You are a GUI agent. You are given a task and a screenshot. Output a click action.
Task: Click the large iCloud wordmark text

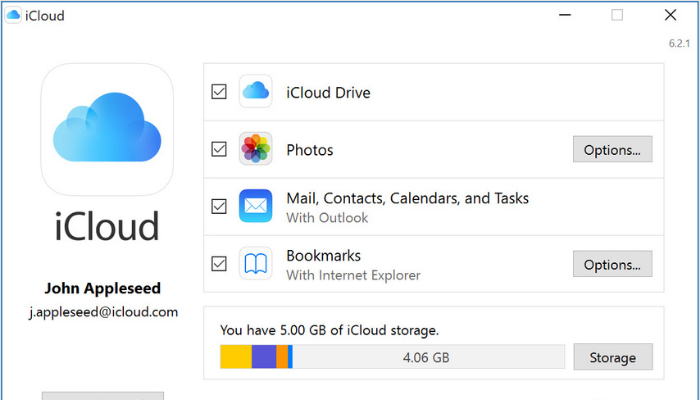(107, 226)
